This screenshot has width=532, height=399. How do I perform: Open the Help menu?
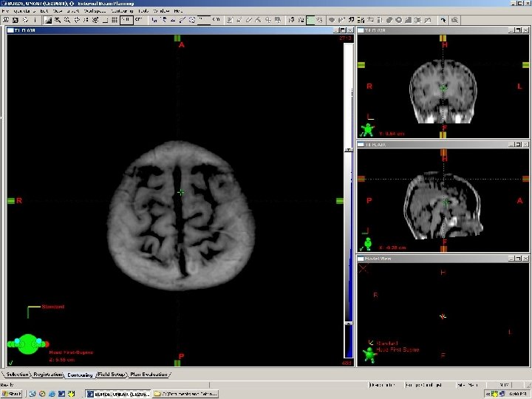pyautogui.click(x=178, y=11)
